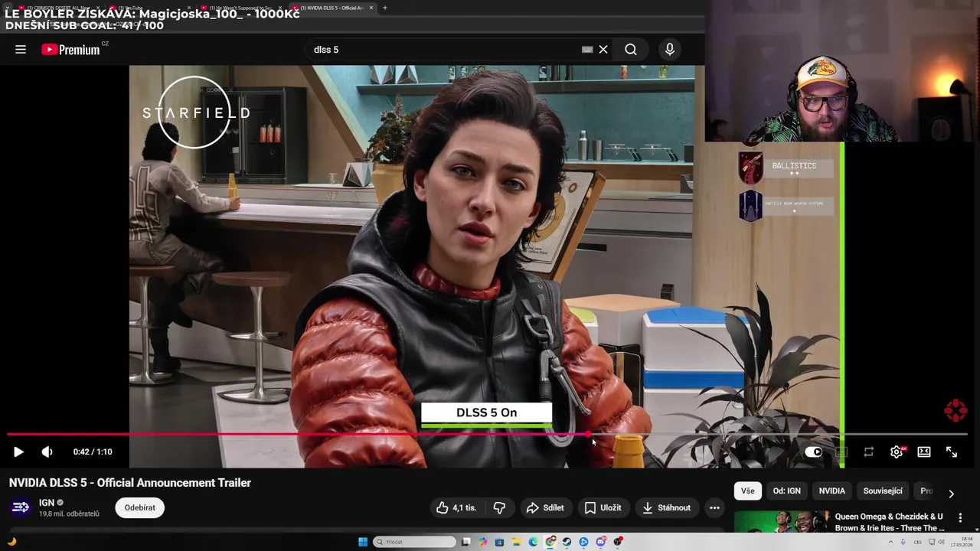The image size is (980, 551).
Task: Click the Windows taskbar search box
Action: (414, 542)
